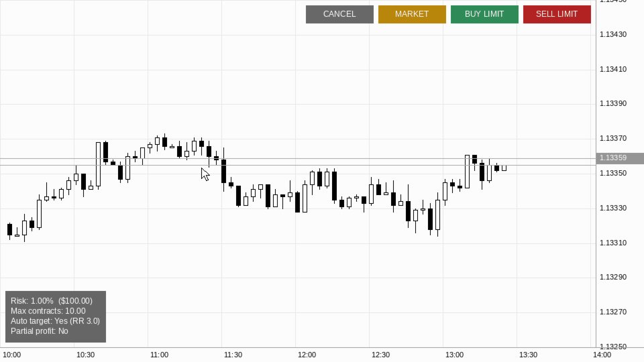This screenshot has height=362, width=644.
Task: Click the 1.13370 price axis label
Action: (x=613, y=138)
